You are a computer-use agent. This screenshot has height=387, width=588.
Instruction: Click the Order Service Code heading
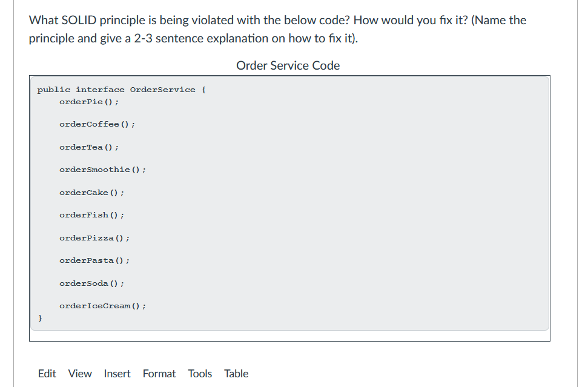coord(288,65)
